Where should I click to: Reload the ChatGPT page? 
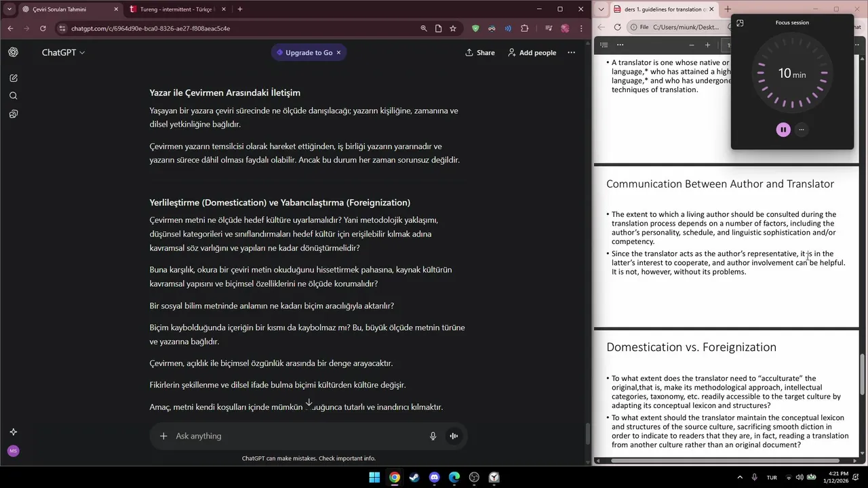pyautogui.click(x=43, y=28)
